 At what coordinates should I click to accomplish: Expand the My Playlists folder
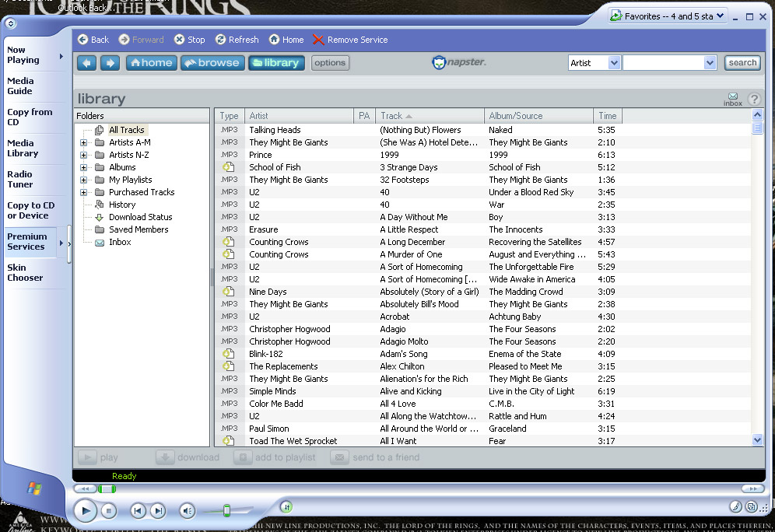(83, 180)
